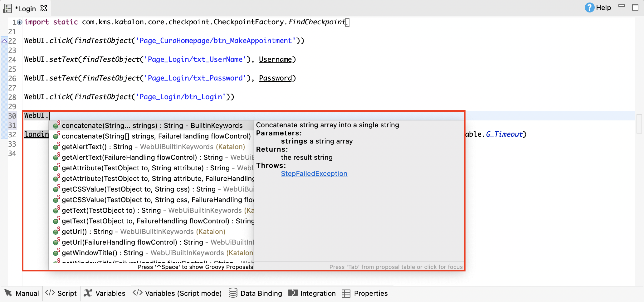The height and width of the screenshot is (302, 644).
Task: Open Help via the question mark icon
Action: pyautogui.click(x=589, y=7)
